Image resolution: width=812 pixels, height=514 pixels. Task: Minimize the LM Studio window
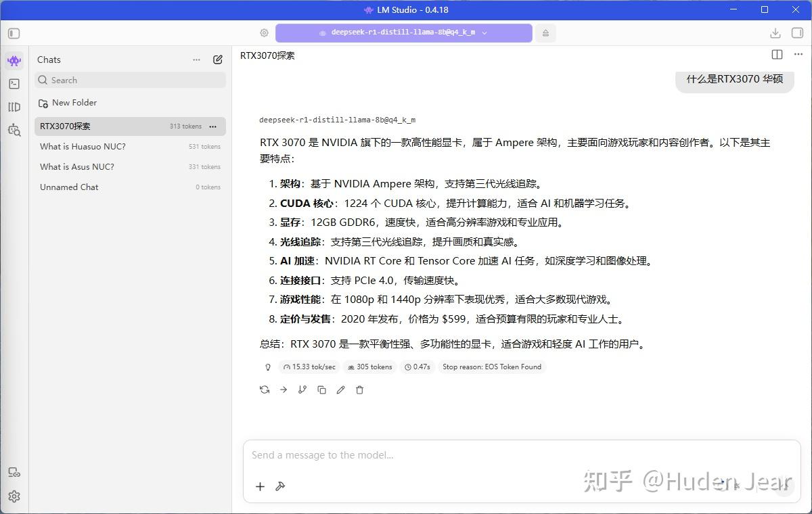coord(734,9)
